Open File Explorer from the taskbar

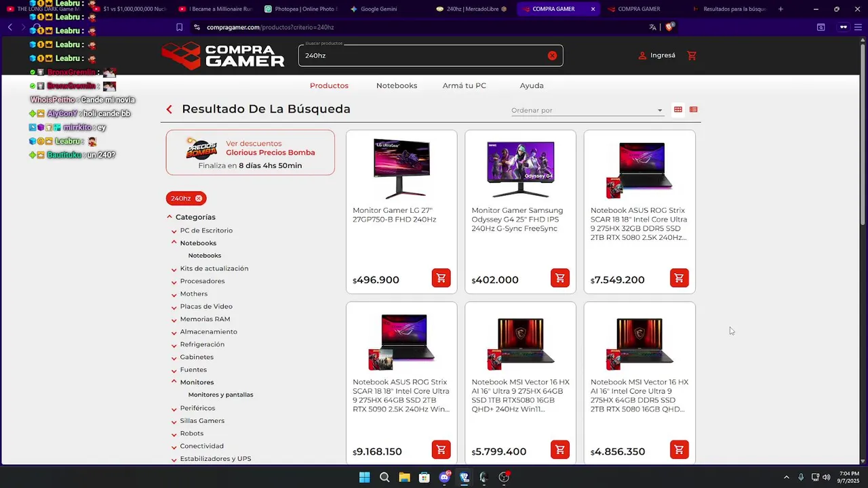[404, 477]
